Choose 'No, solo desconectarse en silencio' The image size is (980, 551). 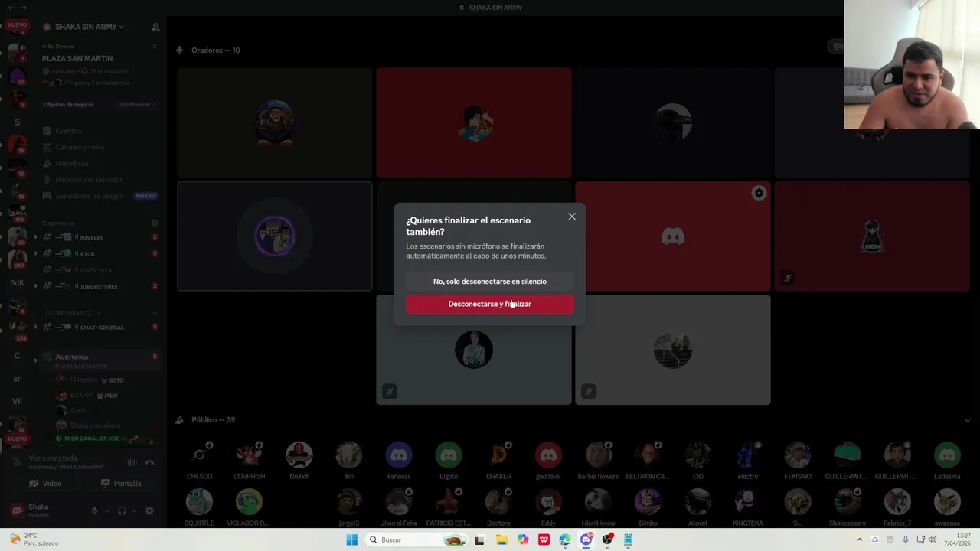coord(490,282)
